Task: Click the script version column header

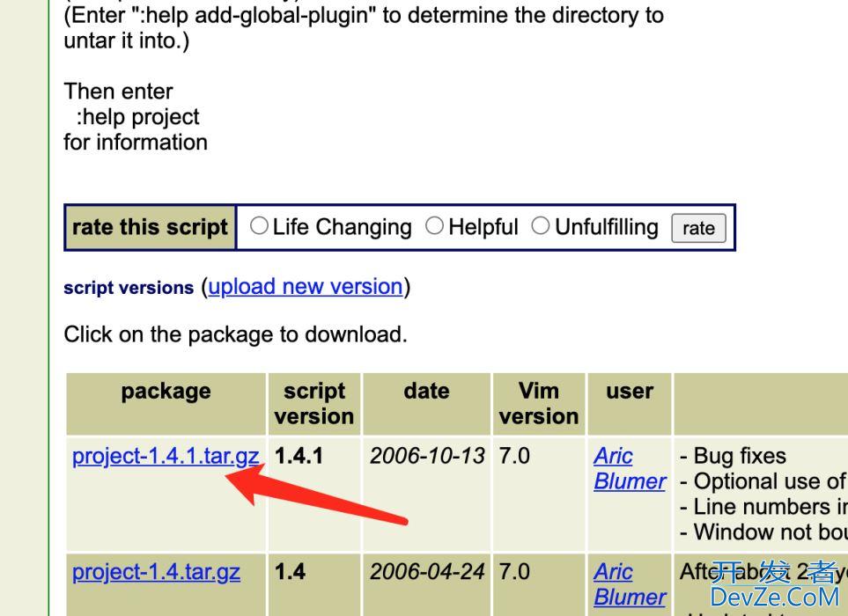Action: tap(314, 404)
